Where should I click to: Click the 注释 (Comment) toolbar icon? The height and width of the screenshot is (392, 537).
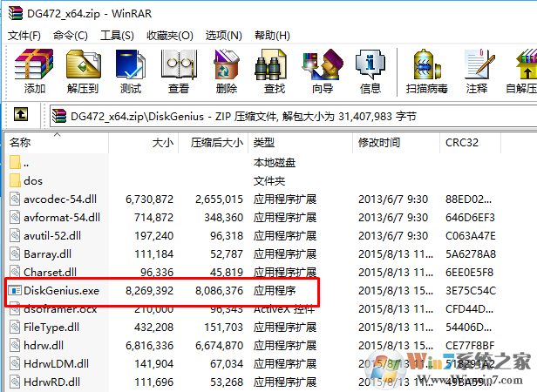pos(479,64)
